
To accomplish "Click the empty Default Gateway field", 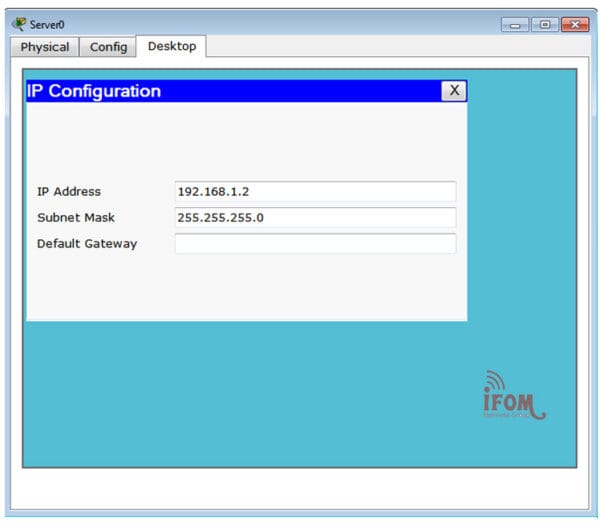I will pos(315,244).
